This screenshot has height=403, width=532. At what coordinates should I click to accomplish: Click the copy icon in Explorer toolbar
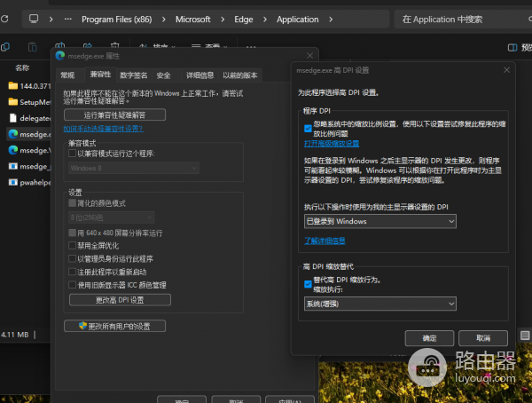click(x=5, y=47)
